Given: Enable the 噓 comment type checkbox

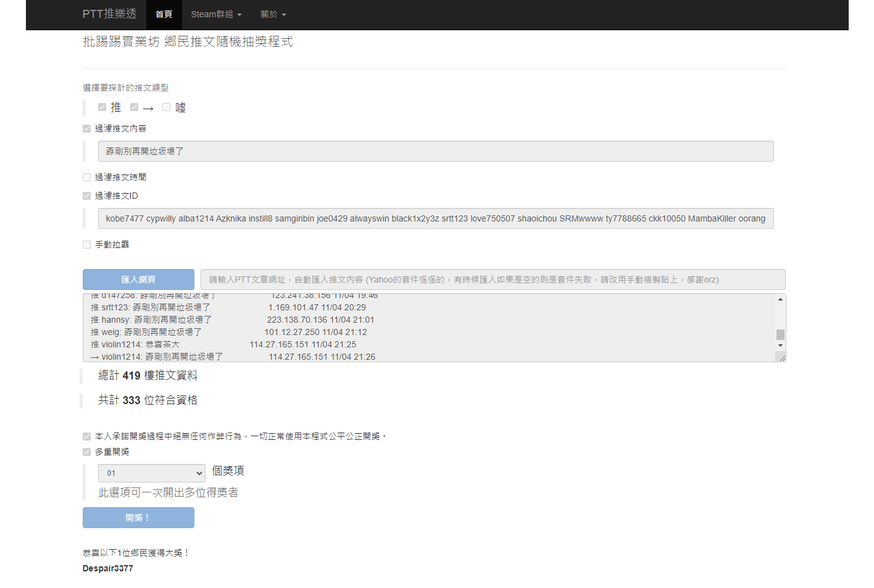Looking at the screenshot, I should (x=166, y=107).
